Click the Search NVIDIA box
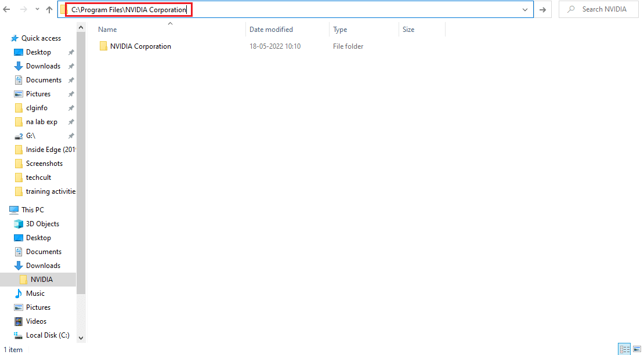 pyautogui.click(x=598, y=9)
